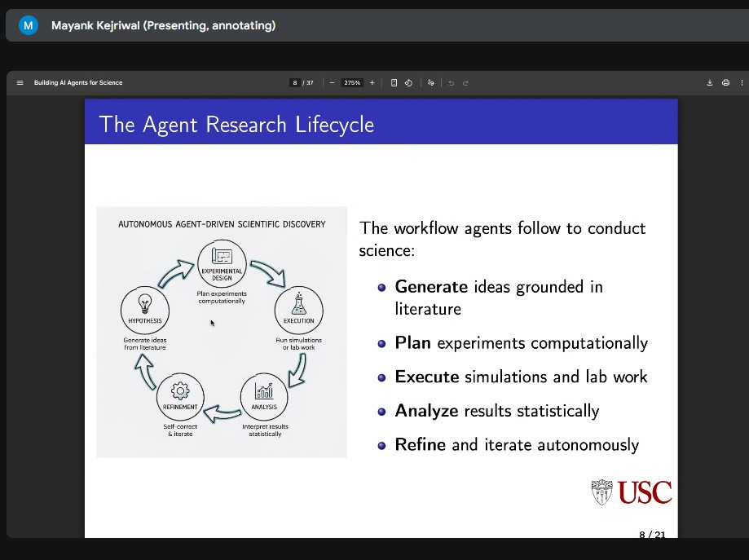749x560 pixels.
Task: Click the Refinement gear circle
Action: 180,397
